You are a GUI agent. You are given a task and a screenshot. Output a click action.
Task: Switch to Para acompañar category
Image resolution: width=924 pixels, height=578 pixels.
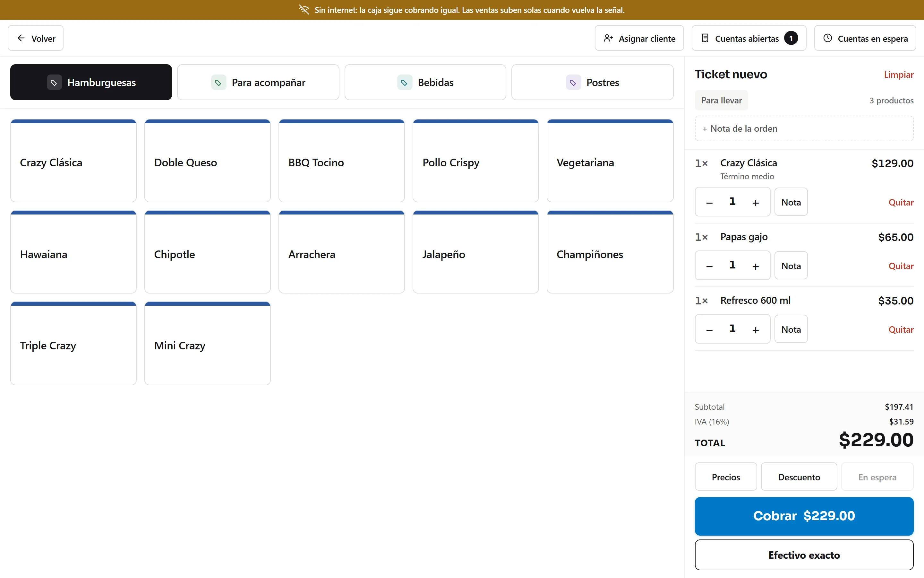258,82
